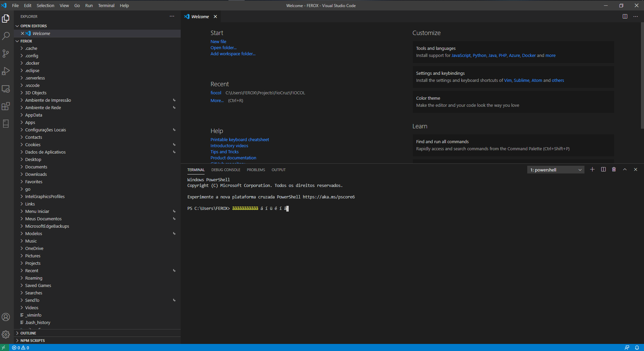Click Add workspace folder... link
The width and height of the screenshot is (644, 351).
(233, 54)
